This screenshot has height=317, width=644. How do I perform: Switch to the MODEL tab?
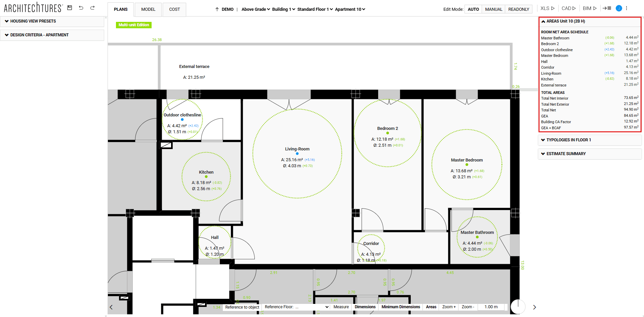(x=148, y=9)
